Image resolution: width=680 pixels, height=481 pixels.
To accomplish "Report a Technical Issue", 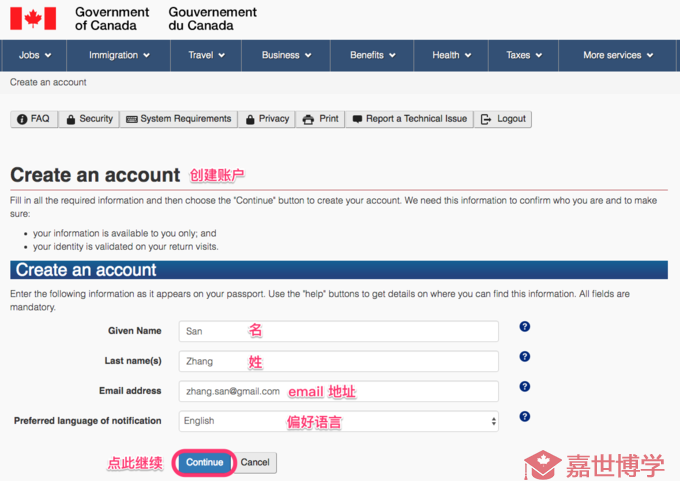I will click(409, 119).
